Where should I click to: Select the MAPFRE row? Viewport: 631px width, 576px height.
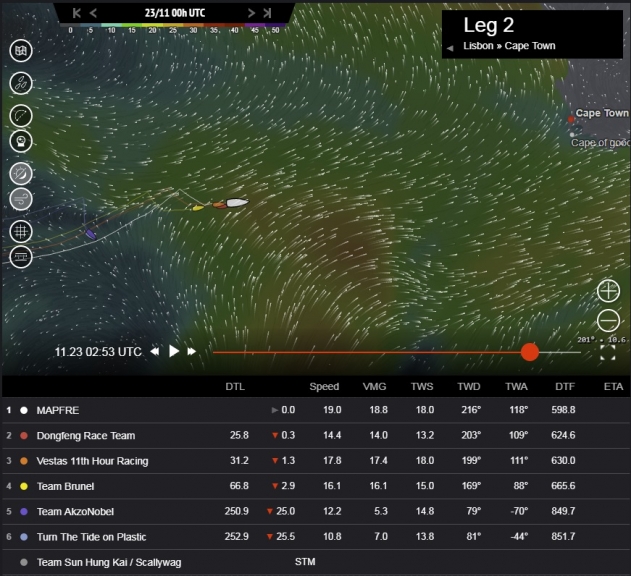[316, 410]
